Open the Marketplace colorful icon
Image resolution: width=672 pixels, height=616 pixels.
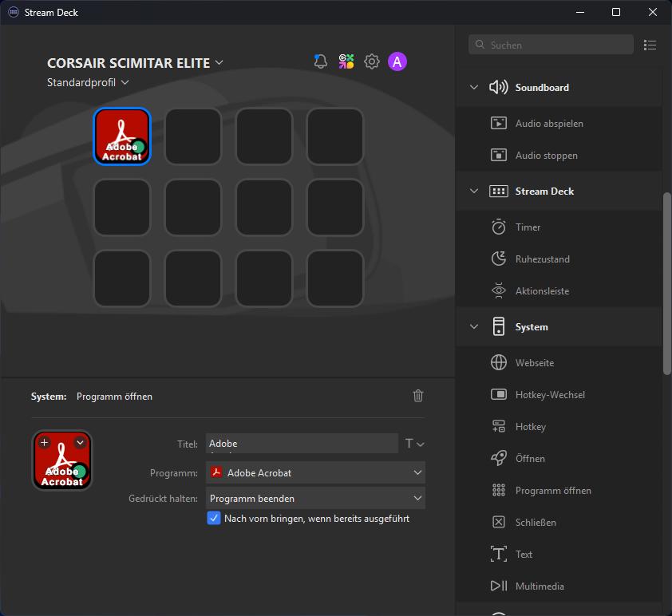pos(346,61)
